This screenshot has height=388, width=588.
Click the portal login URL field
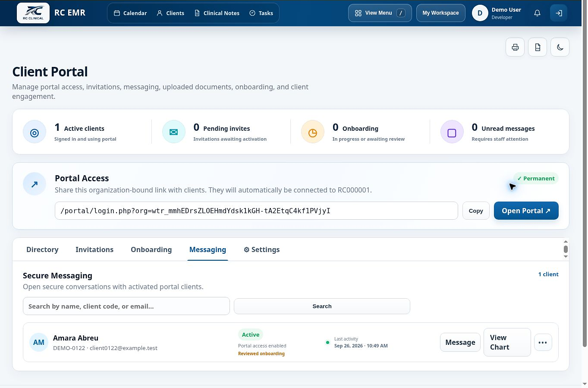(256, 211)
